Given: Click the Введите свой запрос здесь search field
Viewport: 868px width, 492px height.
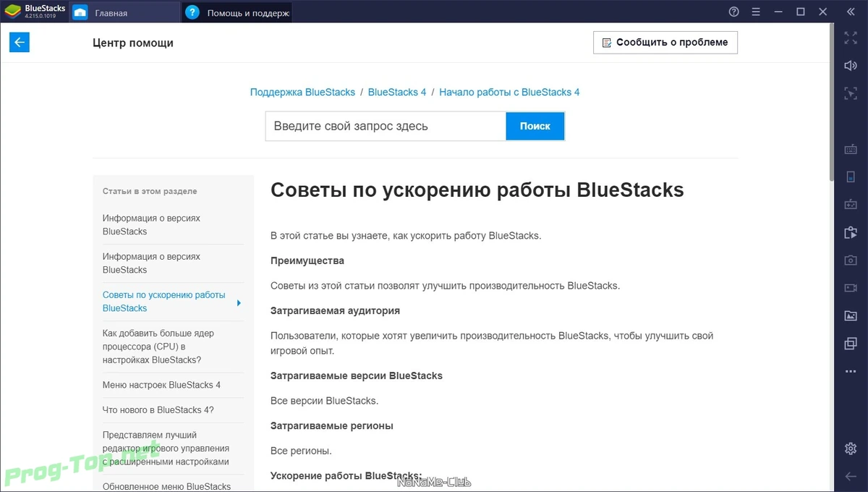Looking at the screenshot, I should point(386,126).
